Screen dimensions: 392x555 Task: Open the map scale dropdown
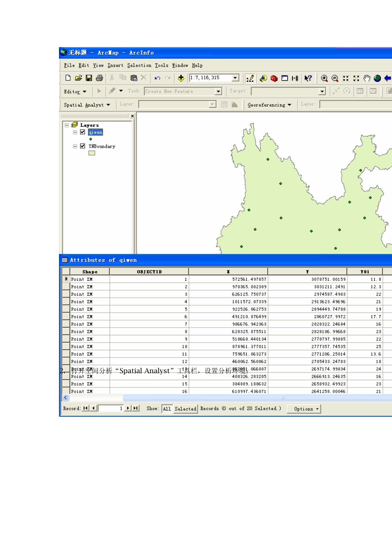[x=236, y=78]
